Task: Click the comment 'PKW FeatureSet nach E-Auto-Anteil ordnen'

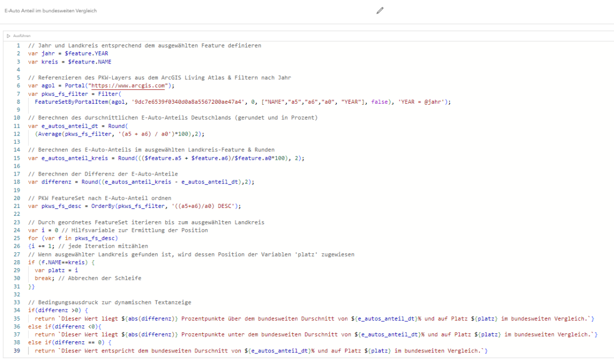Action: pyautogui.click(x=105, y=198)
